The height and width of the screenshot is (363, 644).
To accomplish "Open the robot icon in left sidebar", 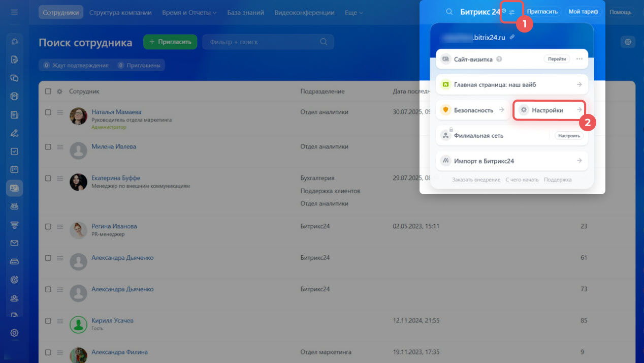I will (14, 206).
